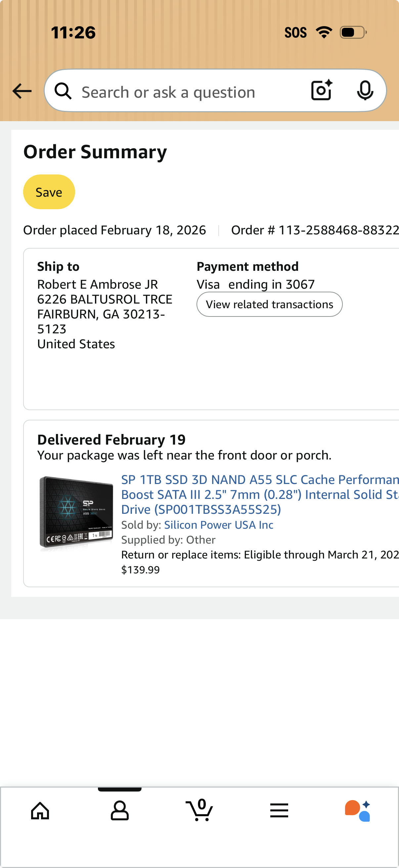Viewport: 399px width, 868px height.
Task: Tap the SSD product thumbnail image
Action: 76,512
